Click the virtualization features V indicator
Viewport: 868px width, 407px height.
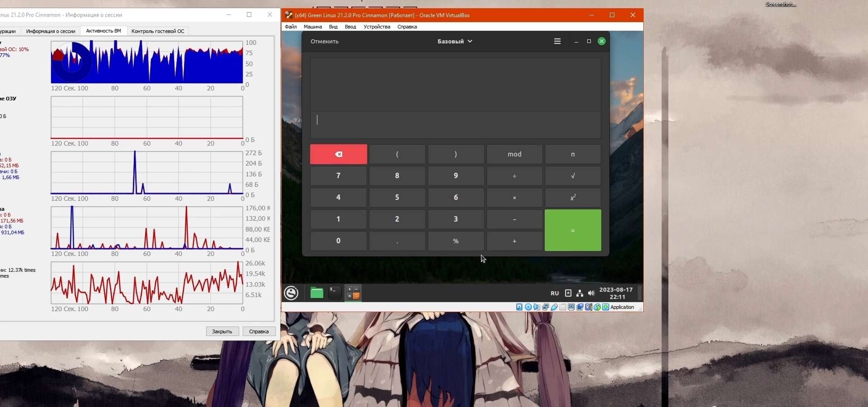589,307
